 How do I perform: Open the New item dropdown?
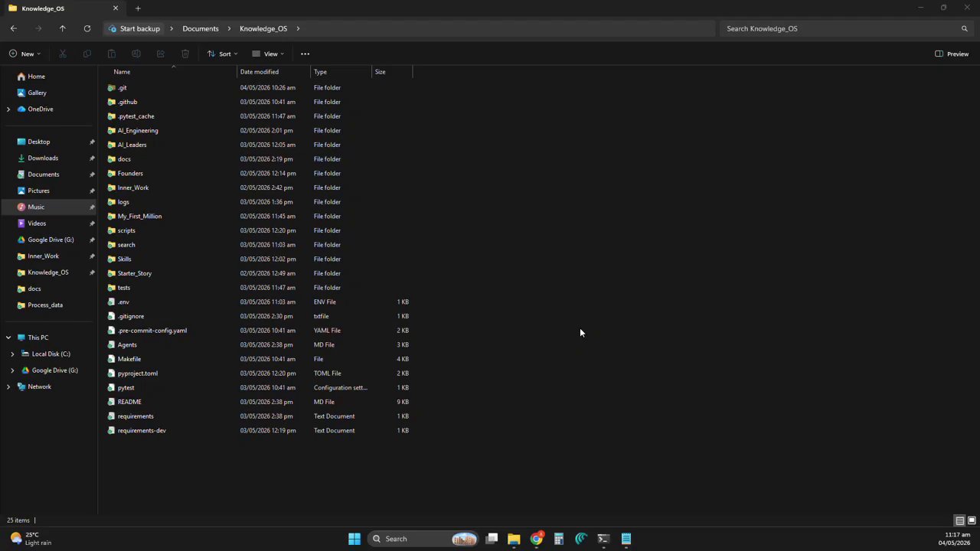click(24, 54)
